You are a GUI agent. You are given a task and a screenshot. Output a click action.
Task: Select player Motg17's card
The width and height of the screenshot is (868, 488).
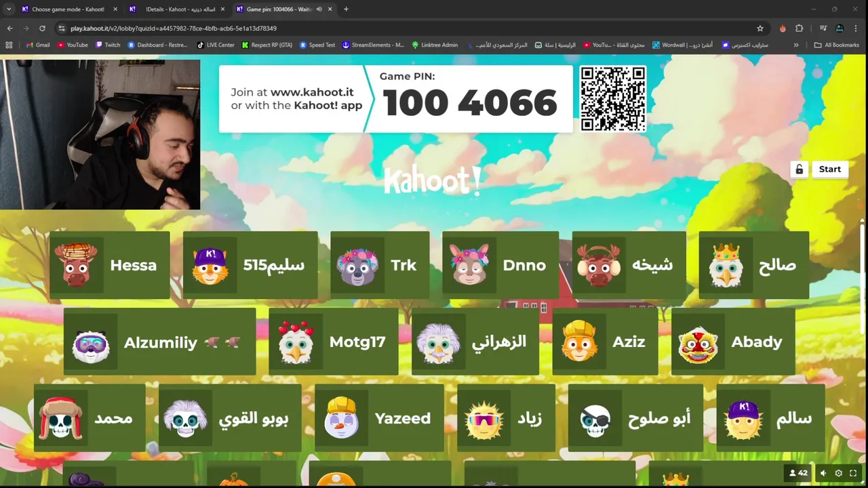pyautogui.click(x=334, y=342)
